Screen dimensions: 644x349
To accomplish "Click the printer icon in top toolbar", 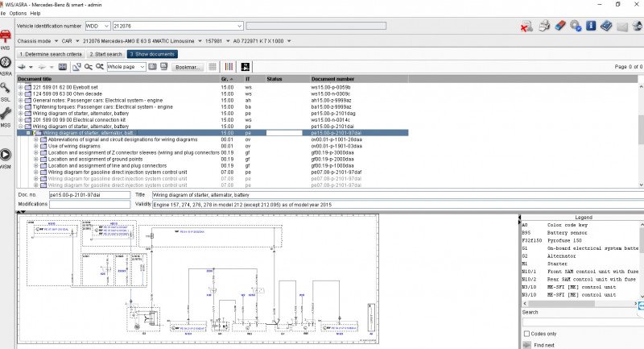I will (x=545, y=26).
